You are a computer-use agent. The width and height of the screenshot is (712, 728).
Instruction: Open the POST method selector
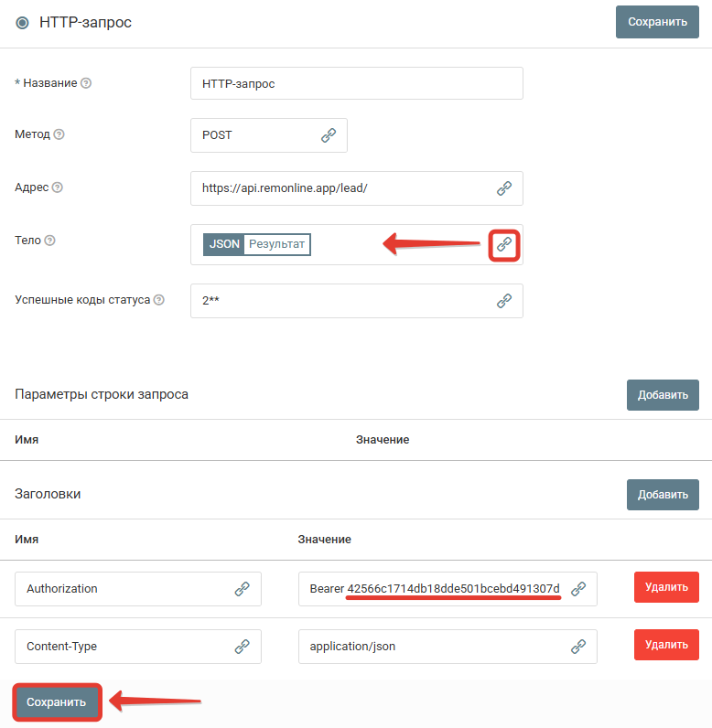click(x=268, y=135)
